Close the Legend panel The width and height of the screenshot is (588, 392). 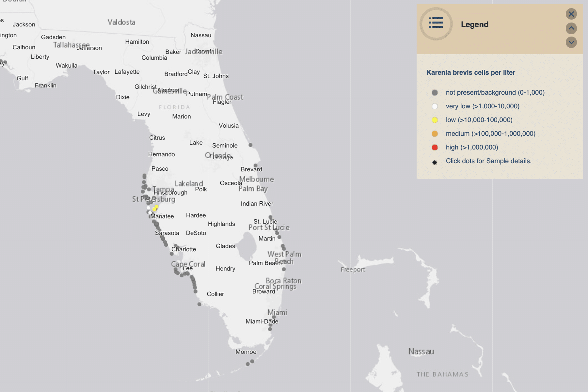[x=571, y=14]
